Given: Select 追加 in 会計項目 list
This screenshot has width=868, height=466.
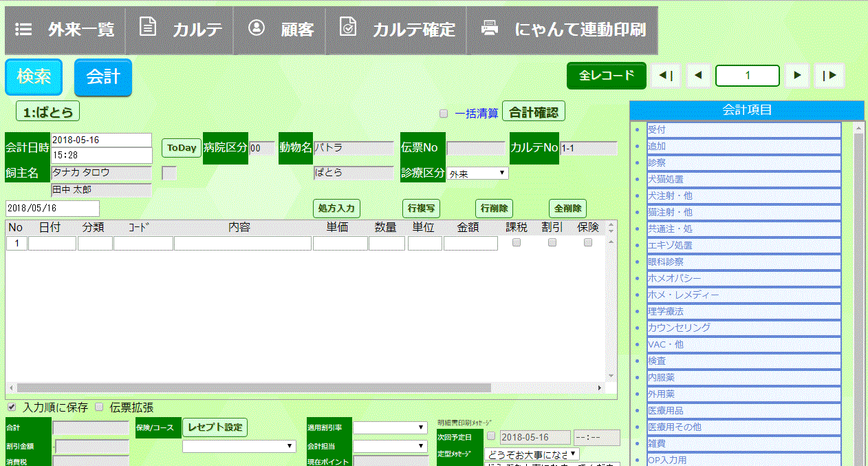Looking at the screenshot, I should 744,146.
